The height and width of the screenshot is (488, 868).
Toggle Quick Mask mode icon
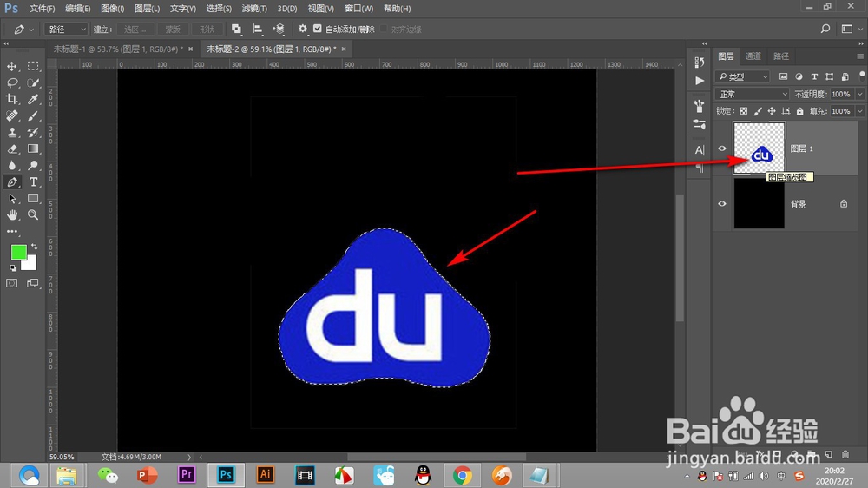(11, 283)
